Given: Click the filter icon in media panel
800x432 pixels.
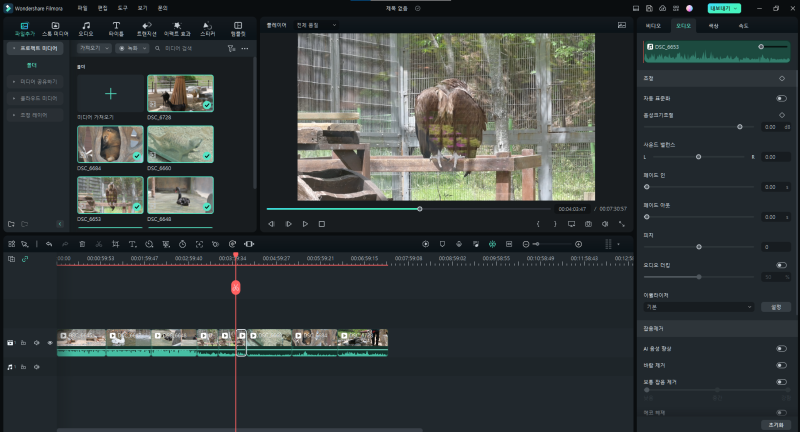Looking at the screenshot, I should 231,48.
